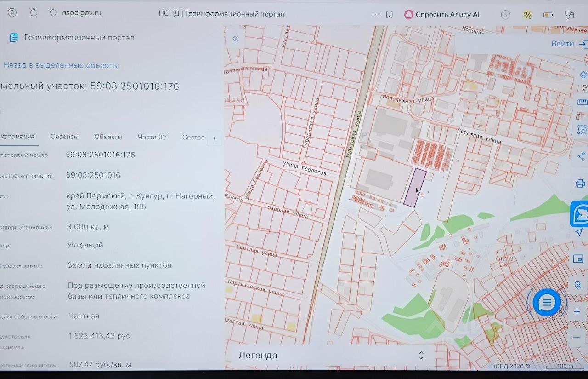Click the cadastral quarter value 59:08:2501016
Viewport: 588px width, 379px height.
(x=93, y=175)
